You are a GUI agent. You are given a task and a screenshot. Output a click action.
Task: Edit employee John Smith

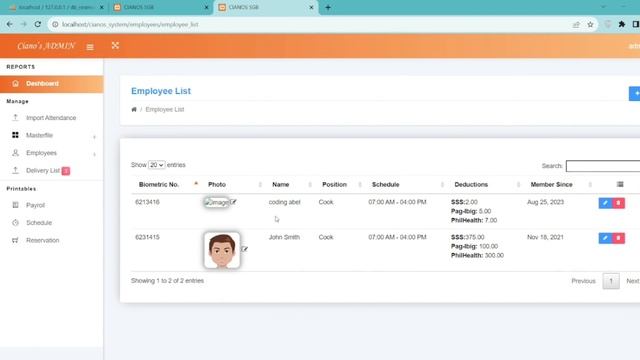(605, 238)
